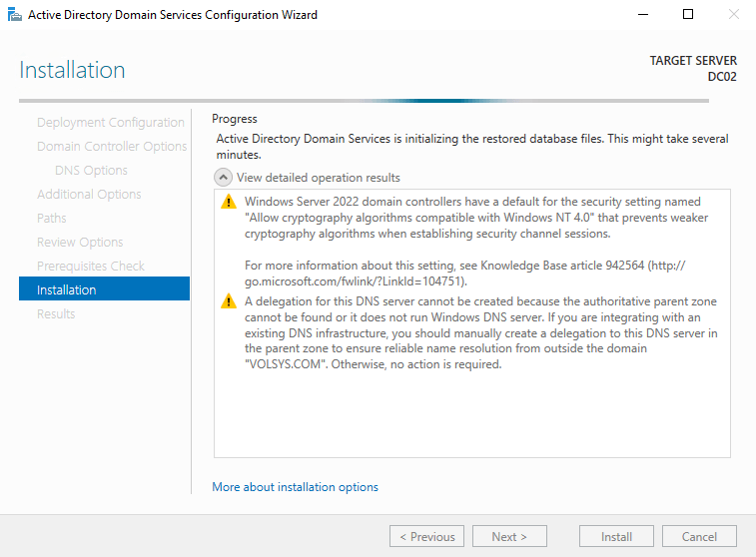Select DNS Options in the sidebar
Viewport: 756px width, 557px height.
click(91, 171)
